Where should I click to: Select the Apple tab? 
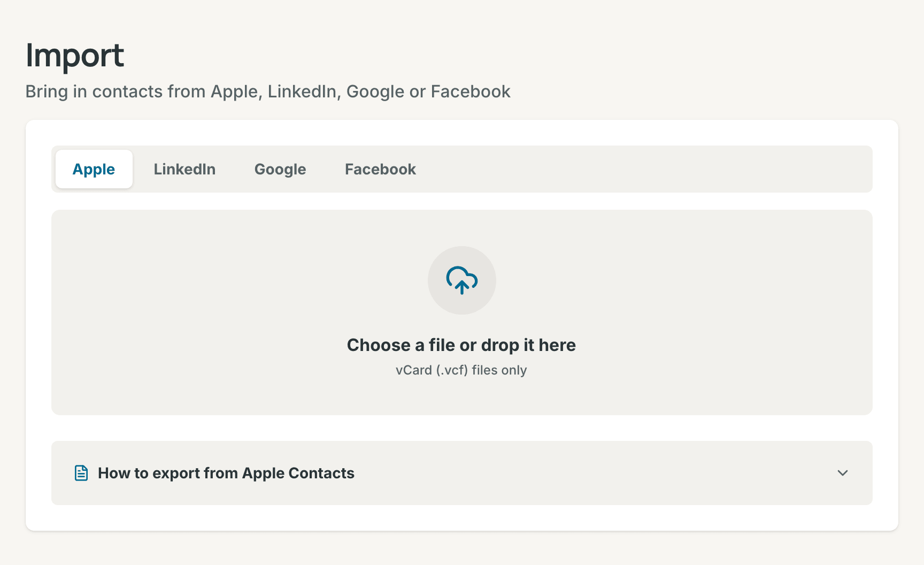pyautogui.click(x=94, y=169)
